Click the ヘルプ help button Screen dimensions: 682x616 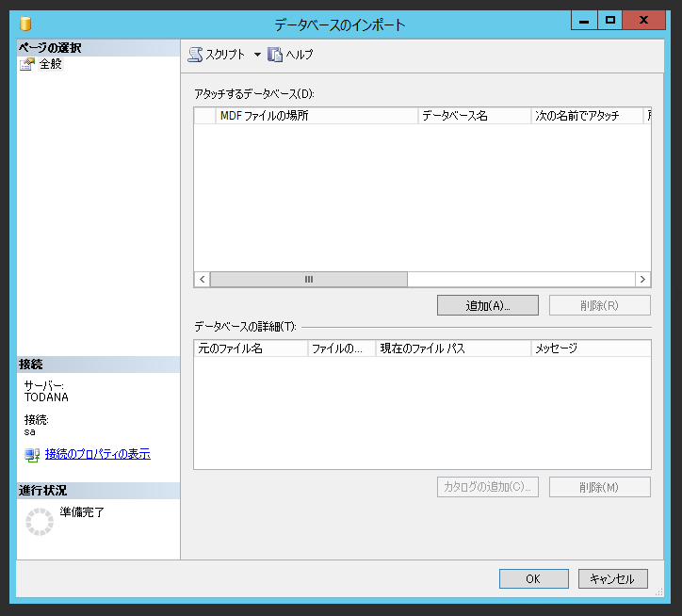click(x=290, y=55)
